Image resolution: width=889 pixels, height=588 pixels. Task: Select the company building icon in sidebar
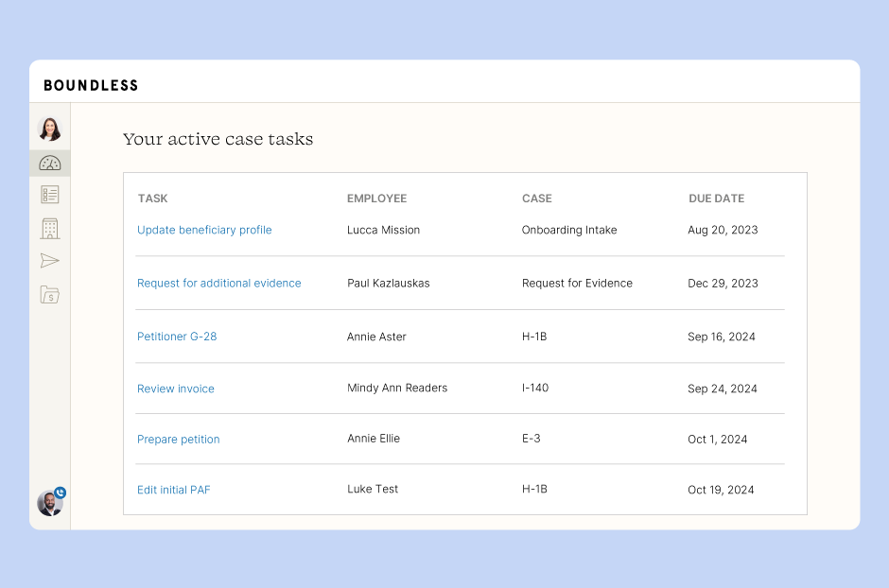pyautogui.click(x=50, y=228)
